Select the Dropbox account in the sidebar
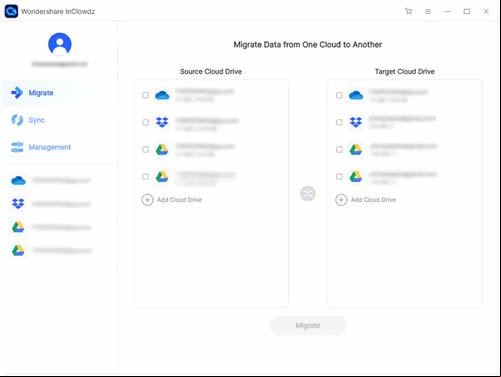 click(x=51, y=204)
